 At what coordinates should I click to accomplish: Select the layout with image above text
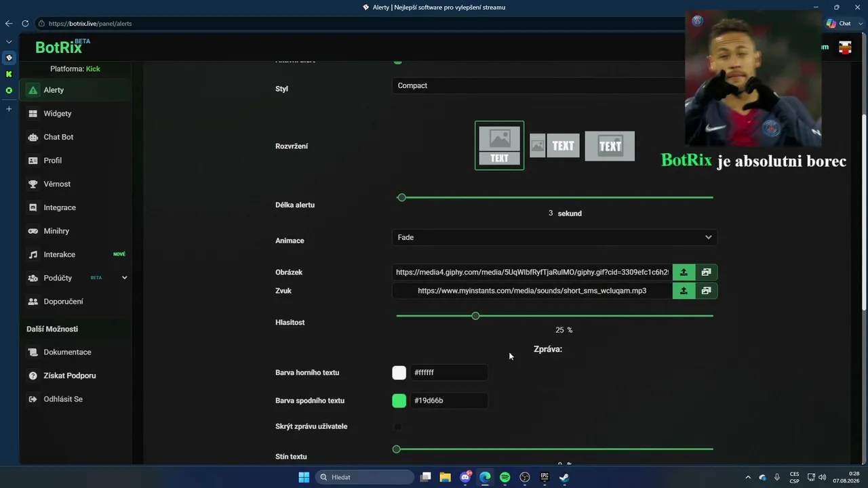500,145
